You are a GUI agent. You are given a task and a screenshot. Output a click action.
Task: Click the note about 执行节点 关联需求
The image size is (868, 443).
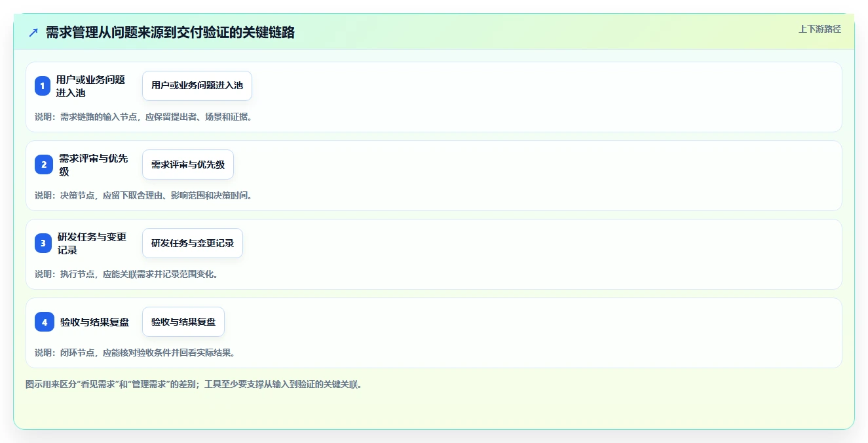(126, 274)
